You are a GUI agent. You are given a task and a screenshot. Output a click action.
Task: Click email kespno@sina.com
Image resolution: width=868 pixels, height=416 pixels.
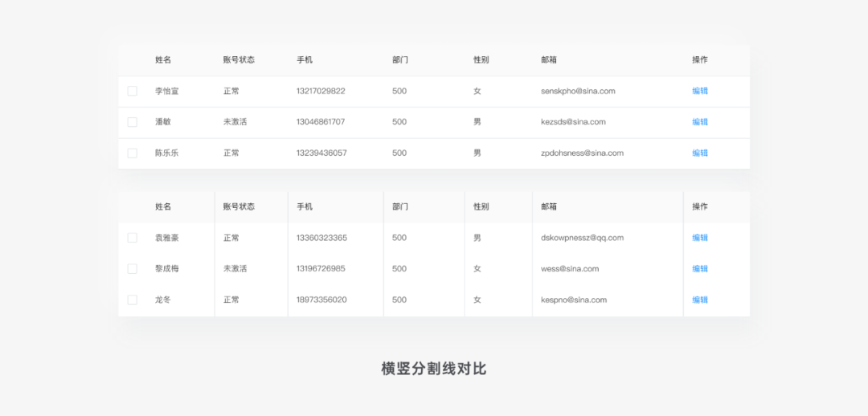click(574, 300)
